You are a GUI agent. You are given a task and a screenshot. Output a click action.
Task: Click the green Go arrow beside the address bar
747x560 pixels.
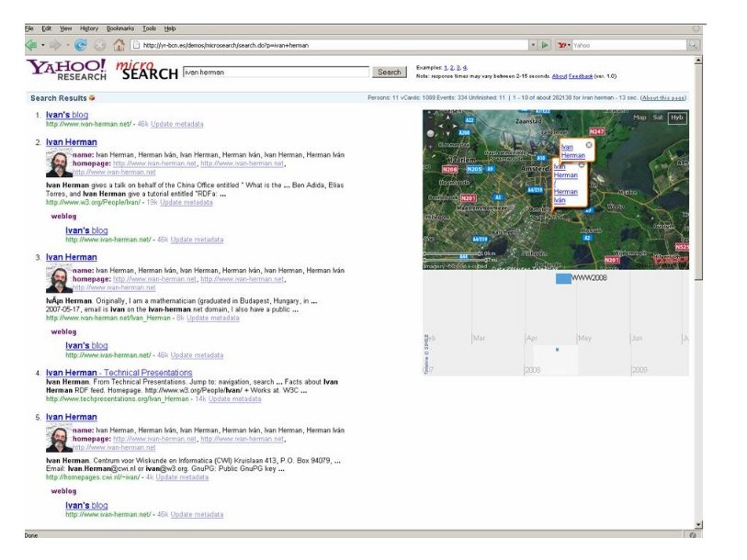pos(545,45)
